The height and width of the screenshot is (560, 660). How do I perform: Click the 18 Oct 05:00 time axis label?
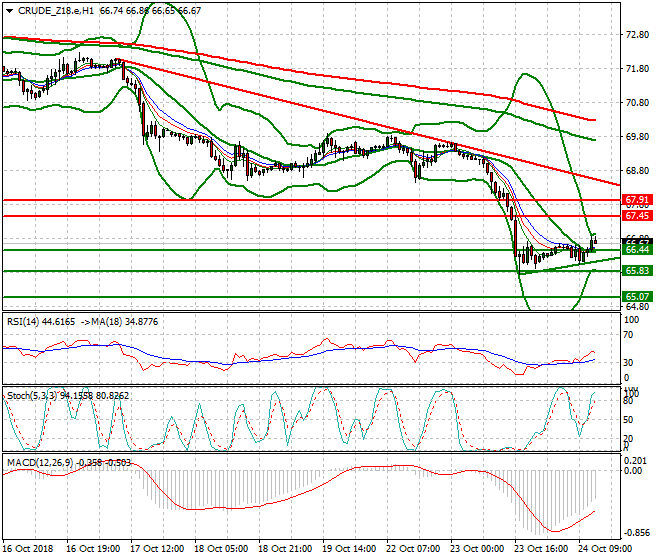coord(221,549)
